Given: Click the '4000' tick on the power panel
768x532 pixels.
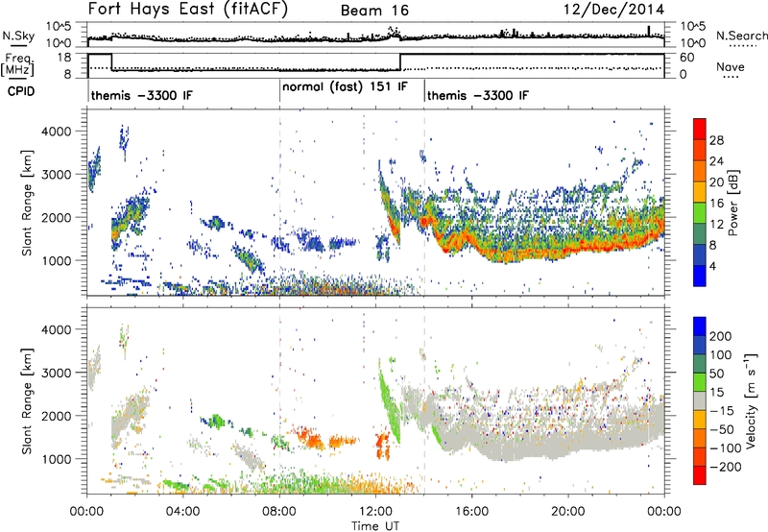Looking at the screenshot, I should click(x=56, y=132).
